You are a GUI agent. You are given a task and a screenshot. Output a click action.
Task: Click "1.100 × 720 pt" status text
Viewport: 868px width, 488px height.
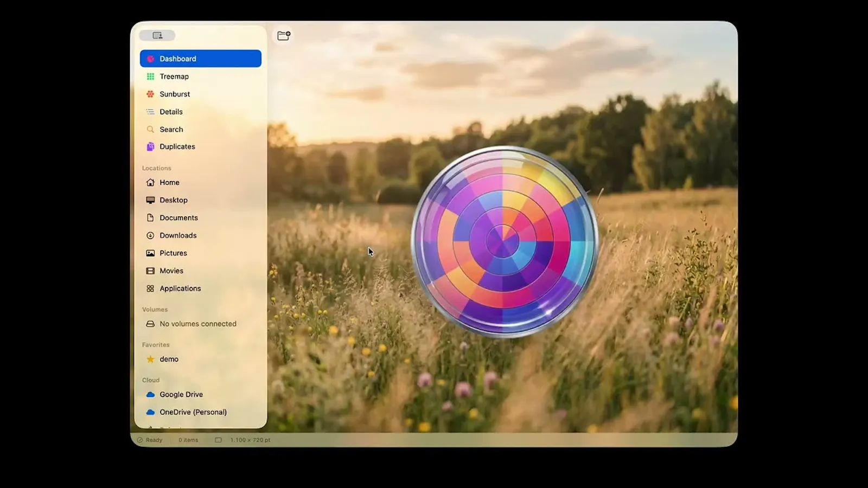(250, 440)
